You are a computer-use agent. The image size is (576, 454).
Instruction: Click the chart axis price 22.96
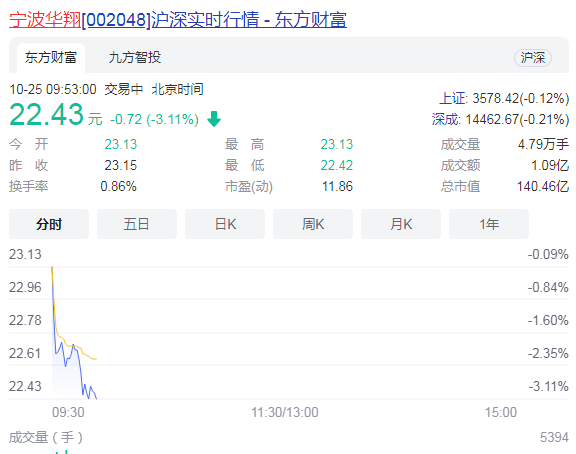(25, 287)
